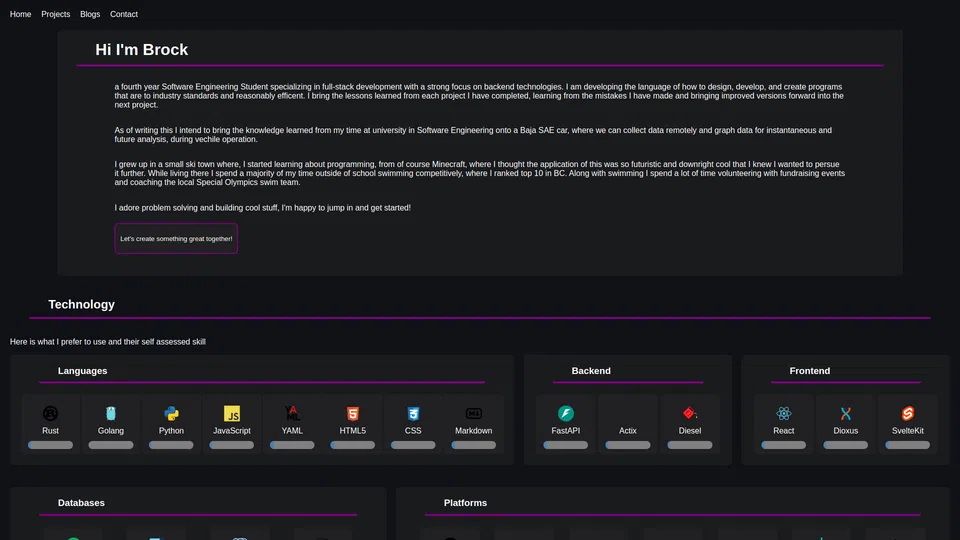Click the Platforms section heading
Image resolution: width=960 pixels, height=540 pixels.
pyautogui.click(x=465, y=503)
